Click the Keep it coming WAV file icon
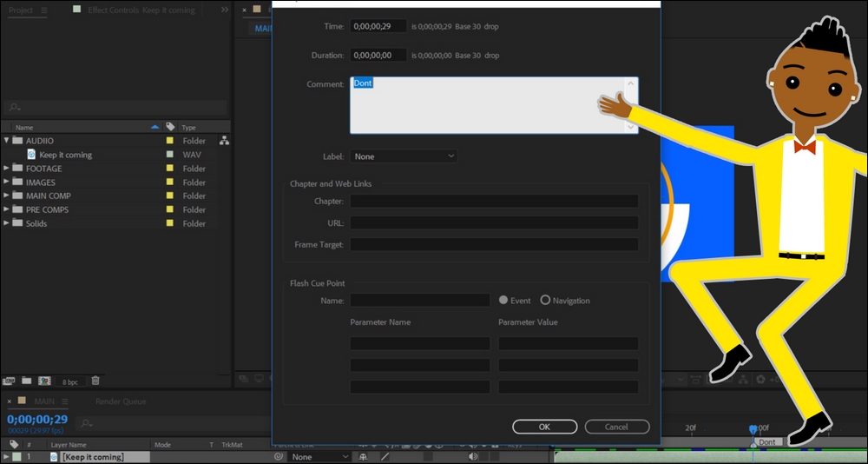This screenshot has height=464, width=868. [31, 155]
